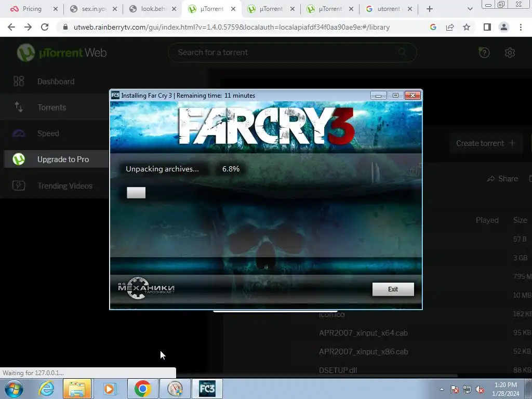Click the Chrome taskbar icon
The image size is (532, 399).
point(142,389)
